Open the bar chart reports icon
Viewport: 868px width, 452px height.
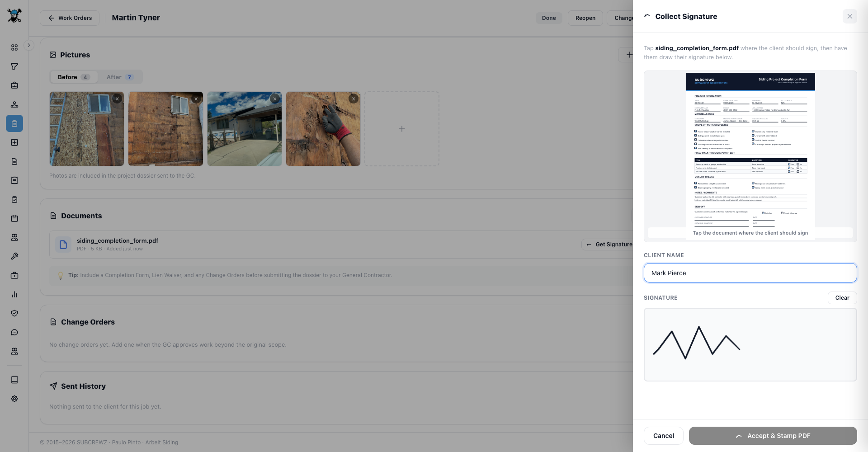(x=14, y=294)
